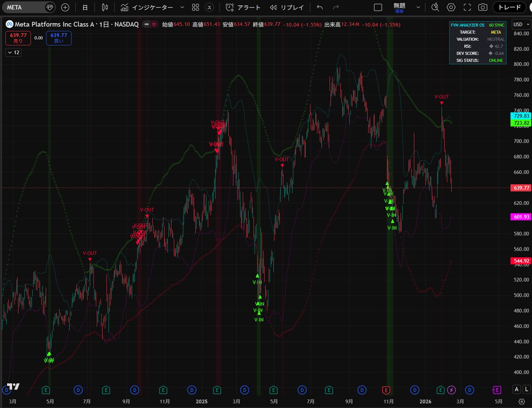Viewport: 532px width, 408px height.
Task: Click the blue 買い buy button at 639.77
Action: click(58, 38)
